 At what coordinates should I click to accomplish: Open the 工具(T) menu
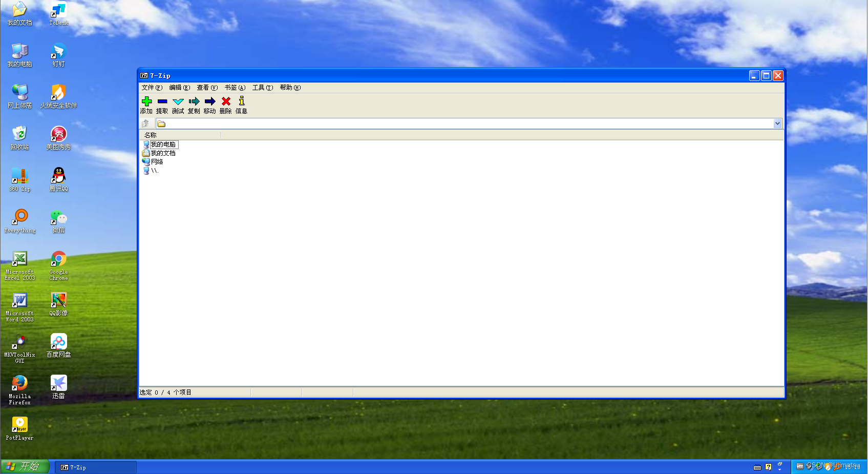coord(262,88)
